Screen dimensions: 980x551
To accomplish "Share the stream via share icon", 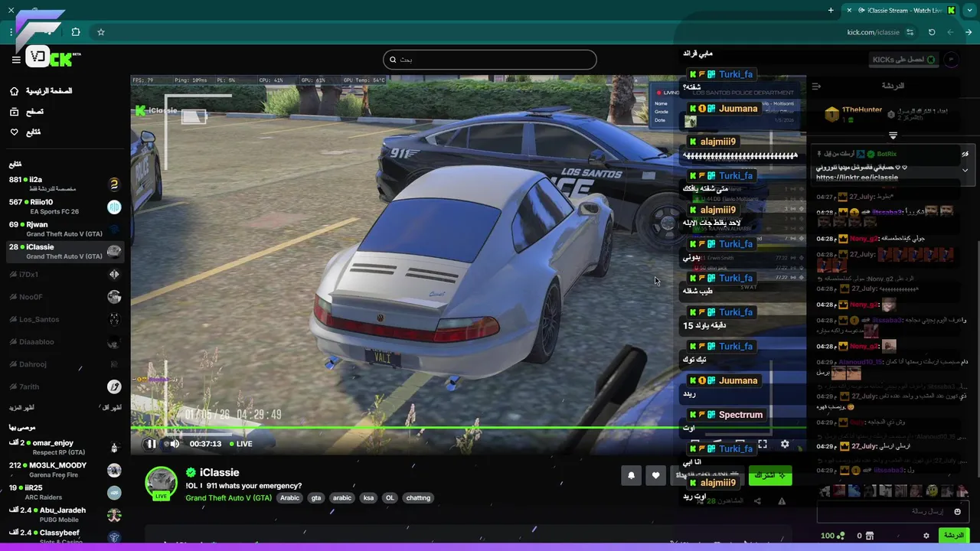I will click(757, 501).
